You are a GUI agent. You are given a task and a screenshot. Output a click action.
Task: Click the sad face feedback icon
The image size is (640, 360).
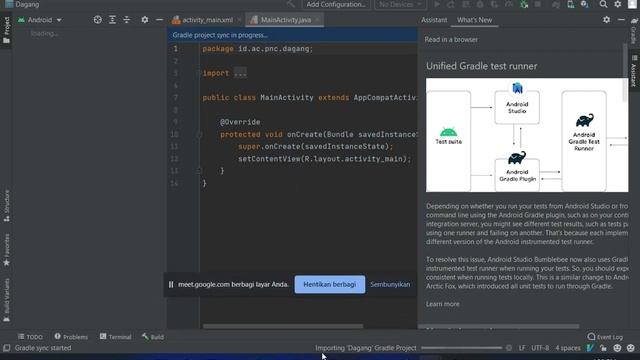(631, 348)
